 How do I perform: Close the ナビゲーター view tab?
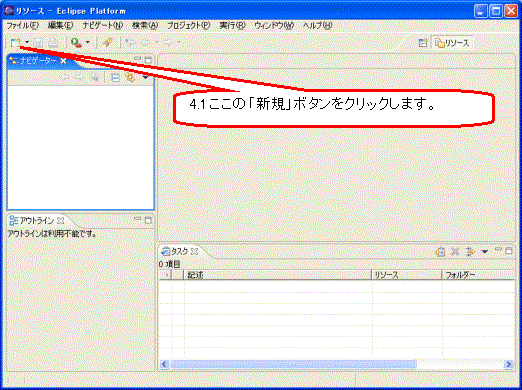[x=63, y=61]
